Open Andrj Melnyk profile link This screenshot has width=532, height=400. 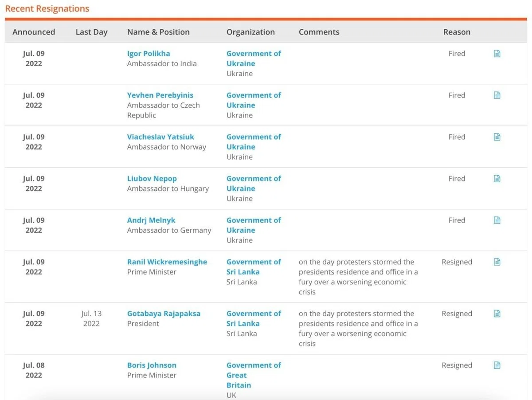[152, 220]
